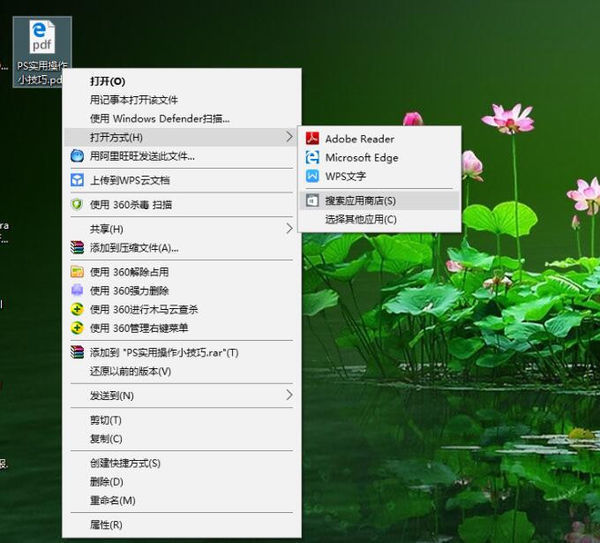Image resolution: width=600 pixels, height=543 pixels.
Task: Click the WPS文字 blue icon
Action: point(312,176)
